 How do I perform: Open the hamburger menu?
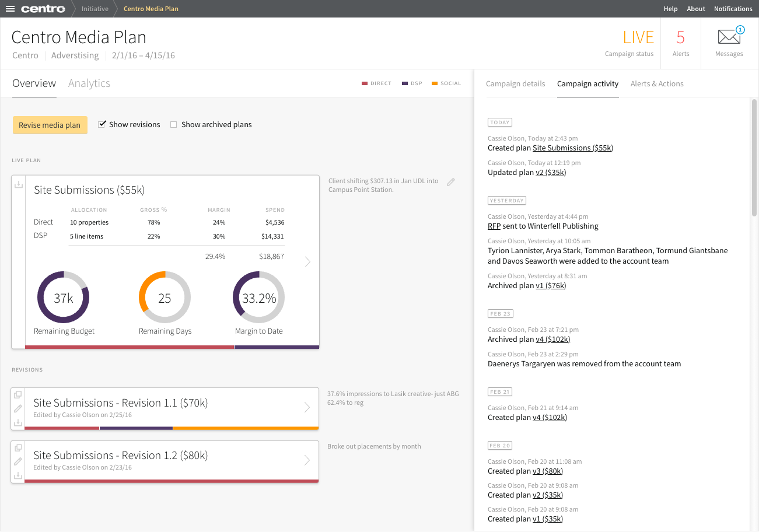tap(11, 8)
